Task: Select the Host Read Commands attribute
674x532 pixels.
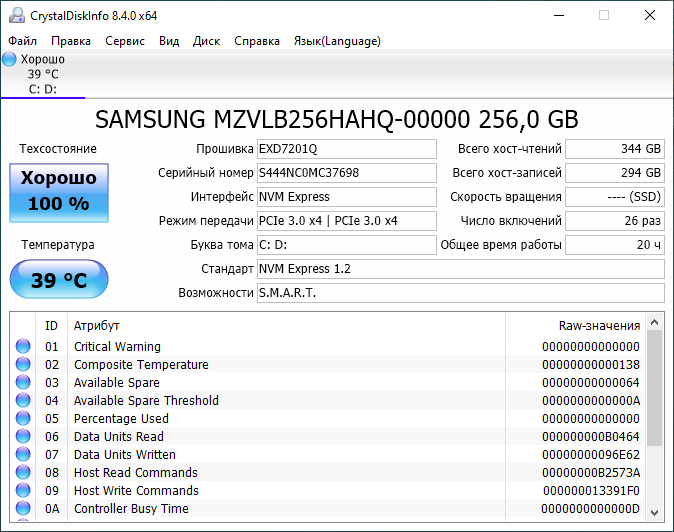Action: [136, 473]
